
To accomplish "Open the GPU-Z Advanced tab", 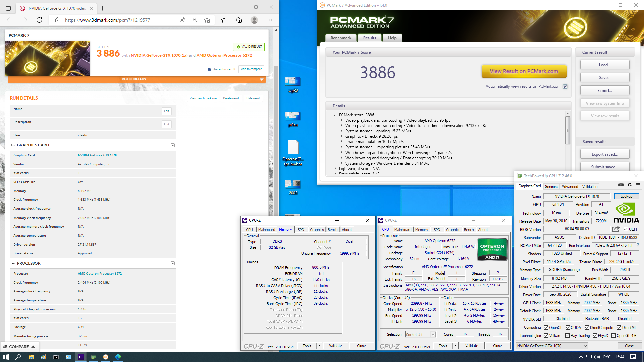I will pos(570,187).
